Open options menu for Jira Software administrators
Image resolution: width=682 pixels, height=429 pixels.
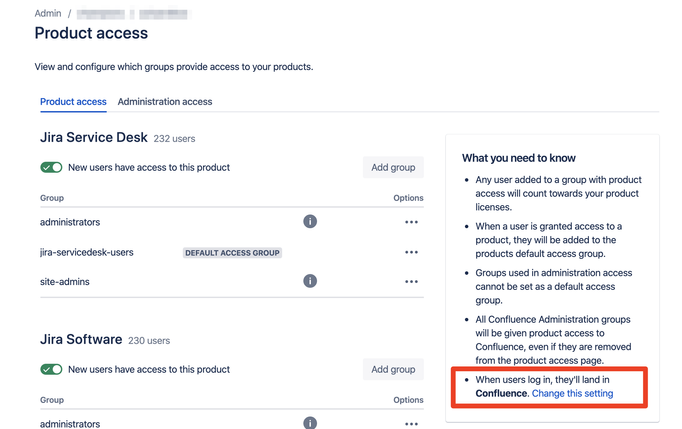click(x=411, y=424)
